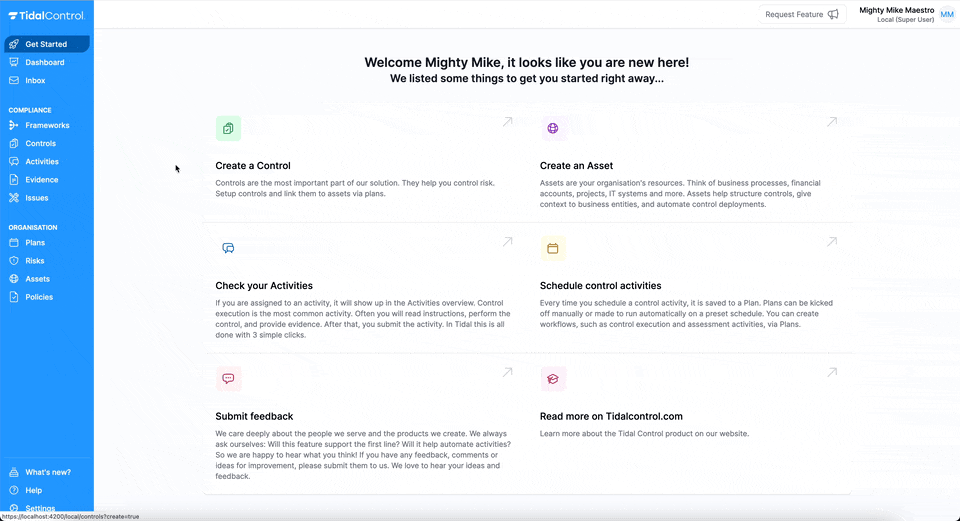Open What's new? in the sidebar
The width and height of the screenshot is (960, 521).
click(47, 472)
